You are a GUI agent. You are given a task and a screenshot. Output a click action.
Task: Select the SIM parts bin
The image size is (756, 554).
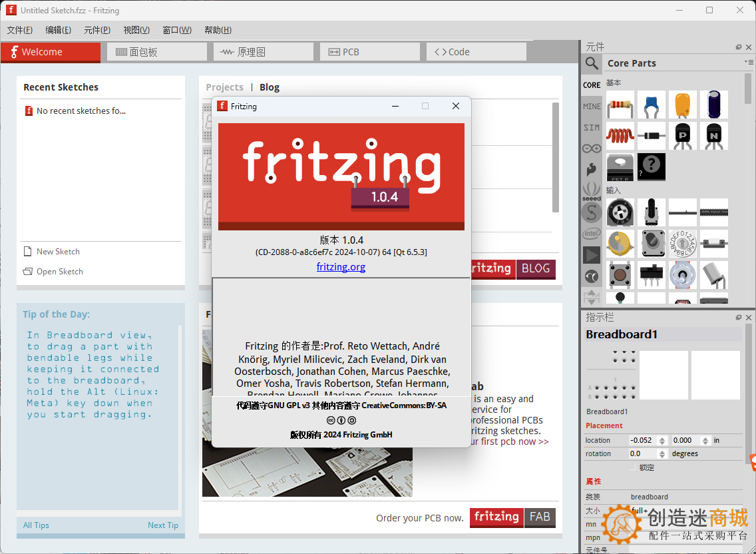(x=592, y=127)
